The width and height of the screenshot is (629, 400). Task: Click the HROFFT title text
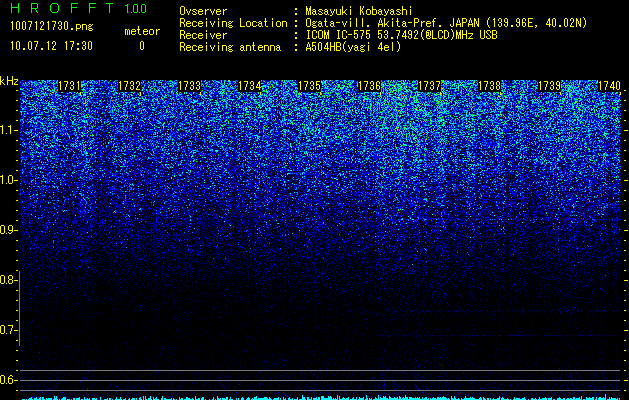[62, 8]
